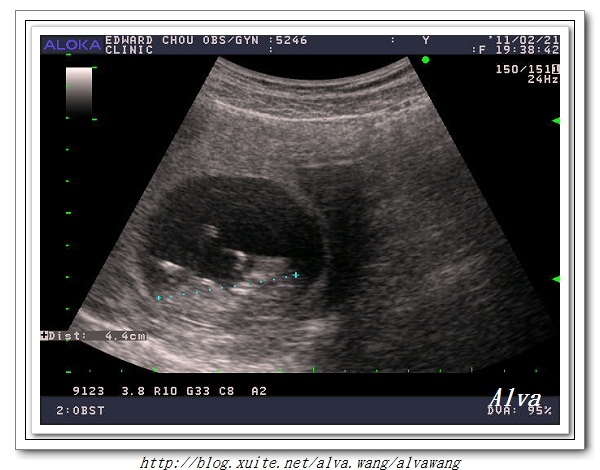
Task: Click the 'G33' gain setting
Action: click(x=198, y=391)
